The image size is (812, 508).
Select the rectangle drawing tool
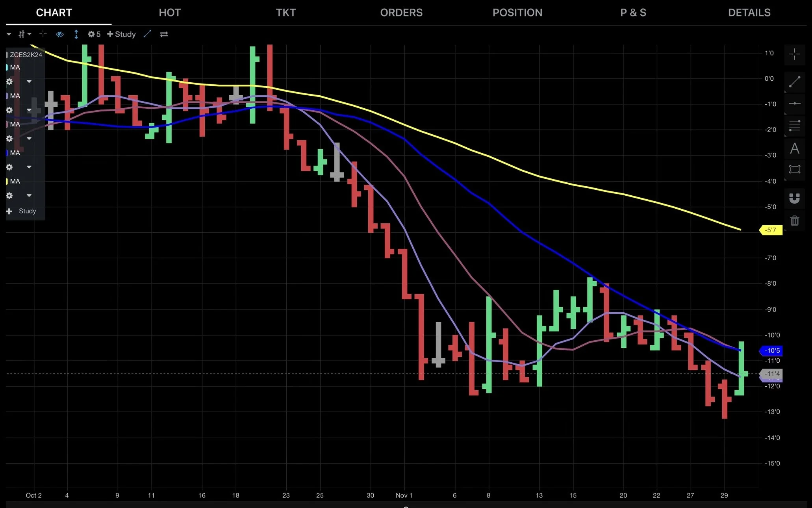click(x=794, y=170)
